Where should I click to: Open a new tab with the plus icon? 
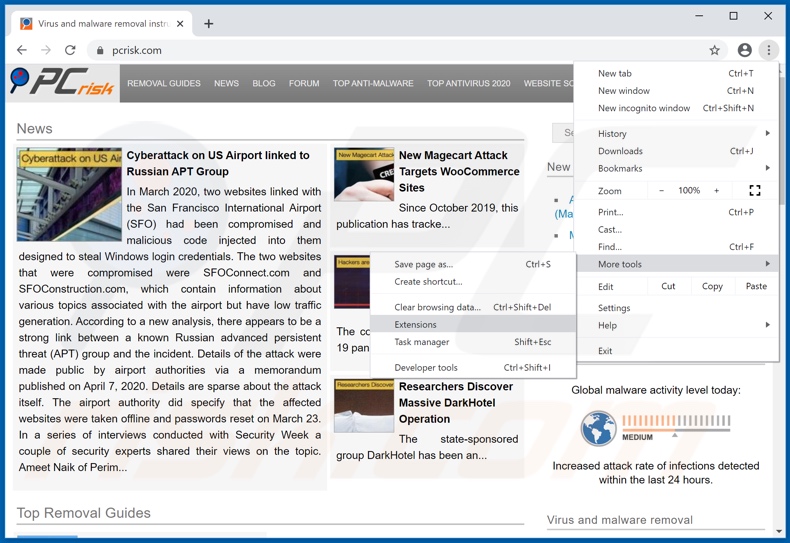tap(208, 23)
